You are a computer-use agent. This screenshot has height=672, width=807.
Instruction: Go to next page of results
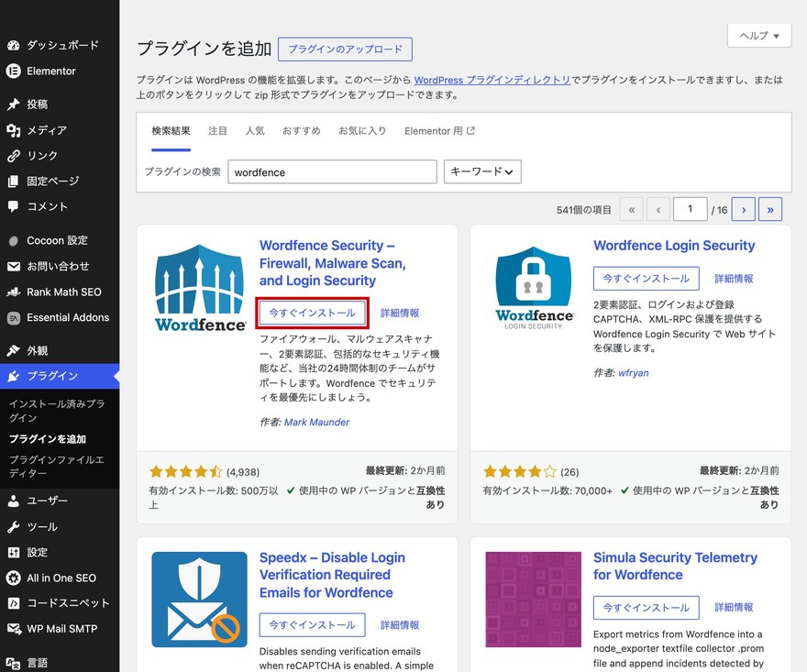coord(743,209)
